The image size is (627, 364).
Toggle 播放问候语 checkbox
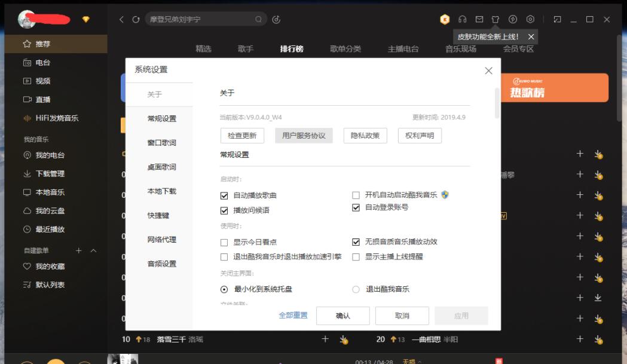tap(224, 210)
